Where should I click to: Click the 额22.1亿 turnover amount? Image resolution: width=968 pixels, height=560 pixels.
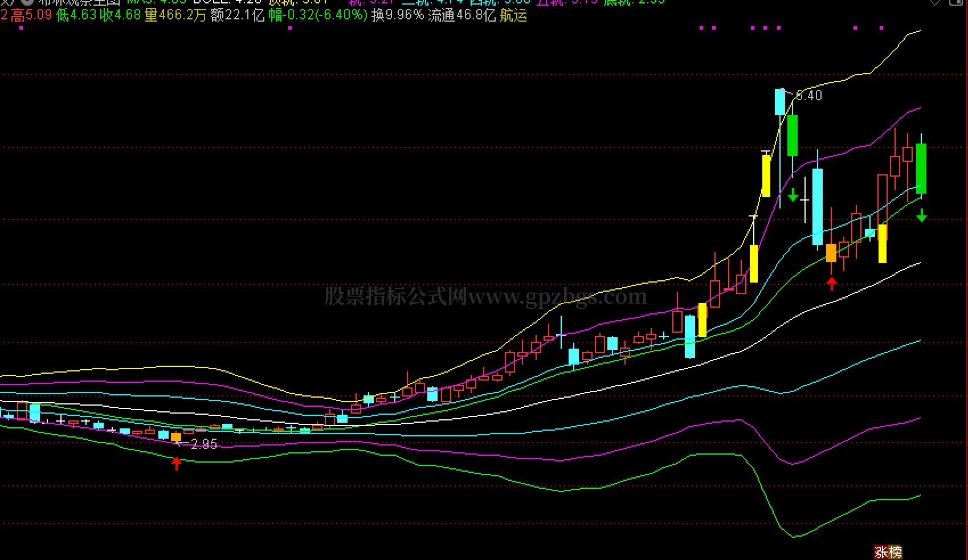pyautogui.click(x=237, y=15)
